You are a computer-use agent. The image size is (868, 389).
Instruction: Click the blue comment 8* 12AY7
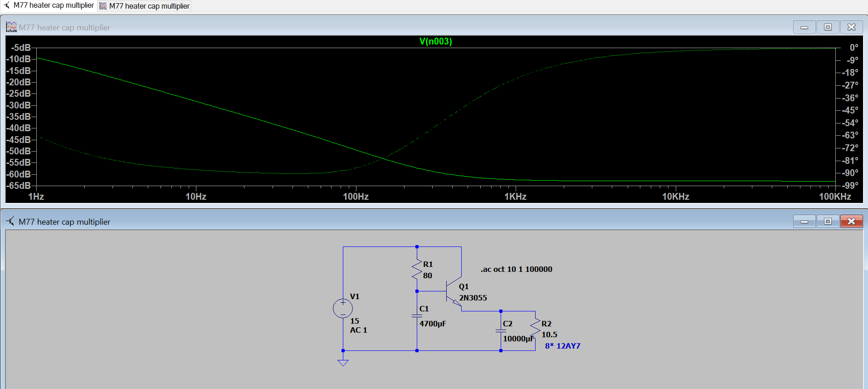tap(563, 346)
